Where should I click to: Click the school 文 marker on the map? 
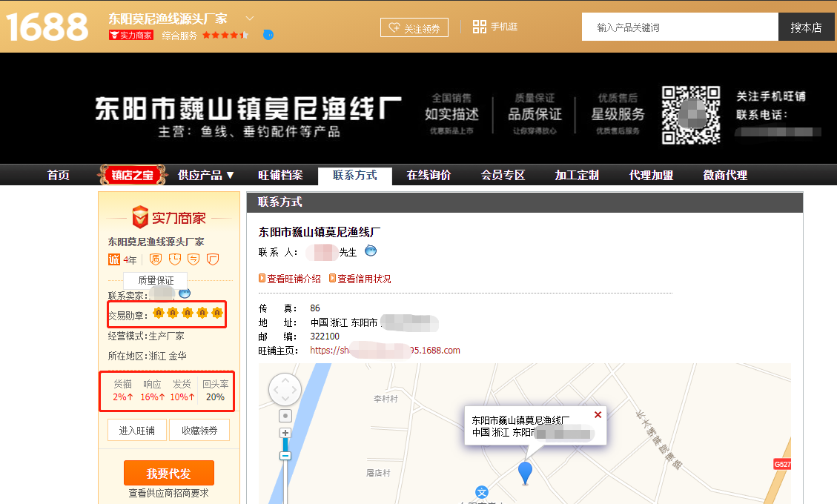pos(481,492)
